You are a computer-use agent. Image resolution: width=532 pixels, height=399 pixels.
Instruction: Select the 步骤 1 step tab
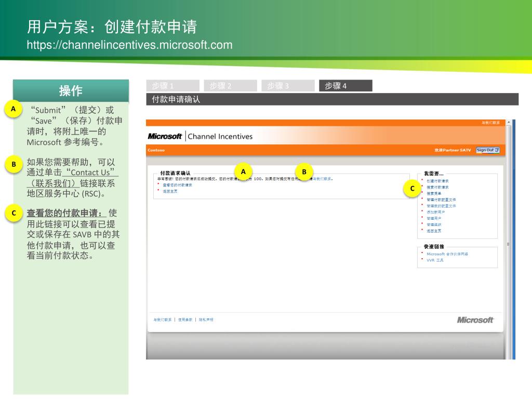172,86
